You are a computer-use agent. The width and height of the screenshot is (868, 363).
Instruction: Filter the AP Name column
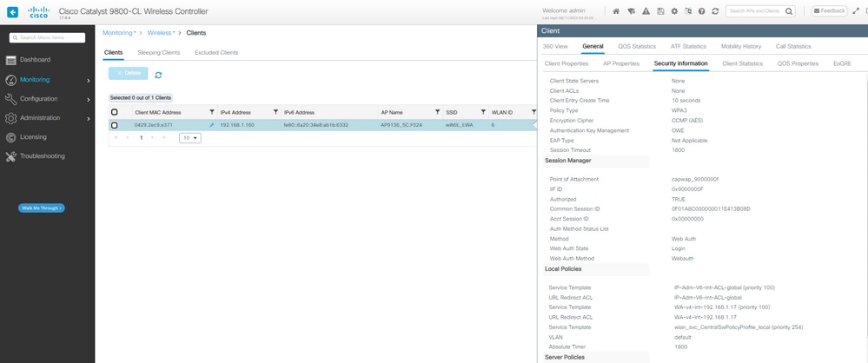[437, 112]
